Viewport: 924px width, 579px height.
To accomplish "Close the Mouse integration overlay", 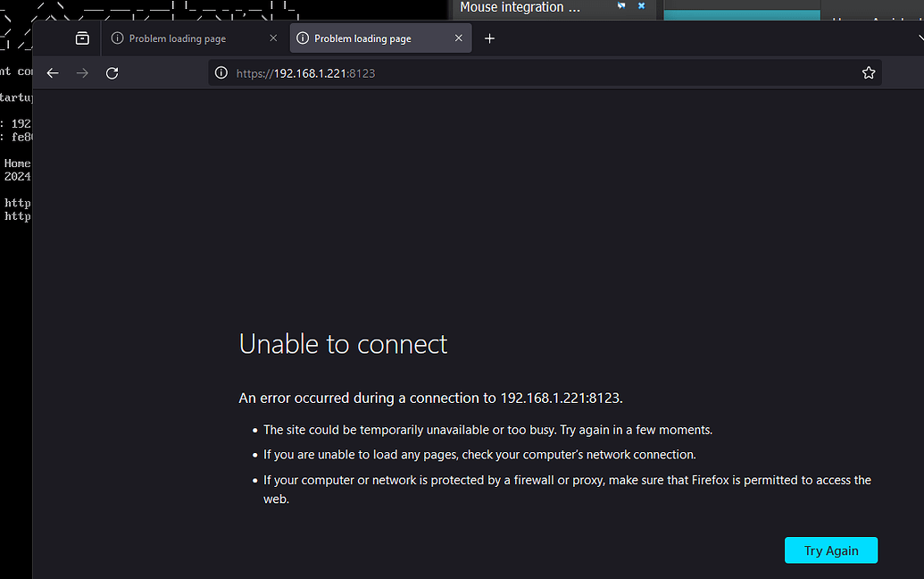I will [640, 6].
